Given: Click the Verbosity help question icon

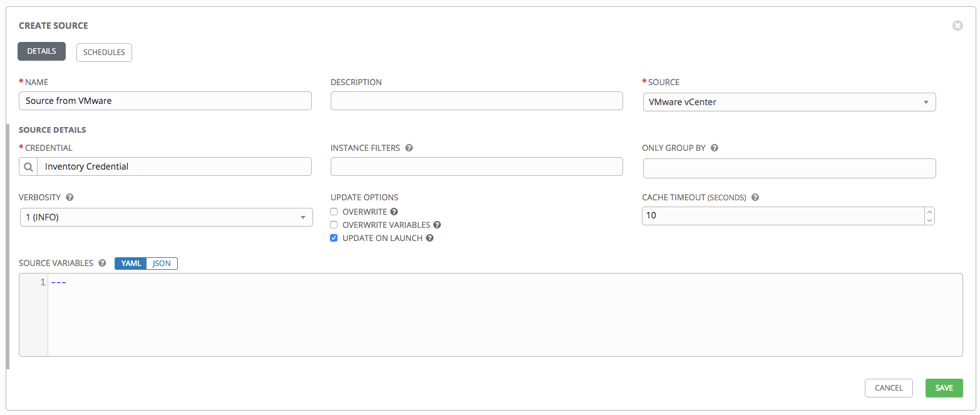Looking at the screenshot, I should pyautogui.click(x=70, y=197).
